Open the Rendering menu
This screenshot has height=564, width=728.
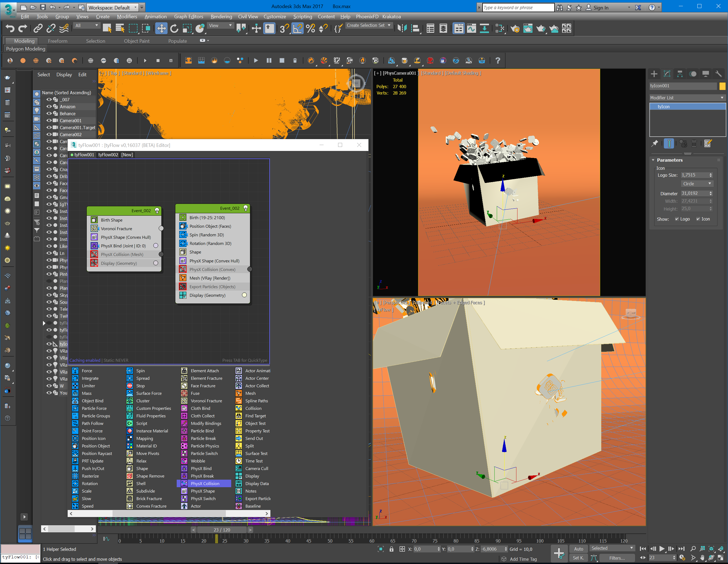point(221,16)
